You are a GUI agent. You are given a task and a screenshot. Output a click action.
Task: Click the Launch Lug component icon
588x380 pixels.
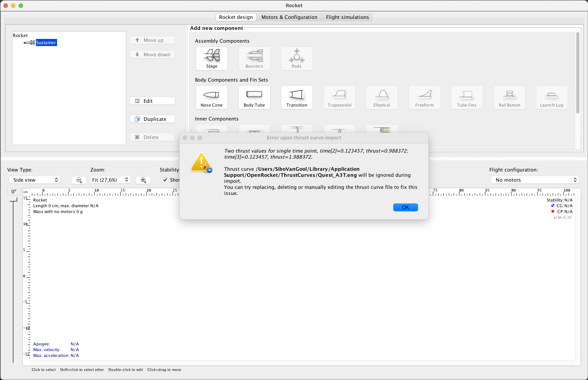click(x=551, y=97)
